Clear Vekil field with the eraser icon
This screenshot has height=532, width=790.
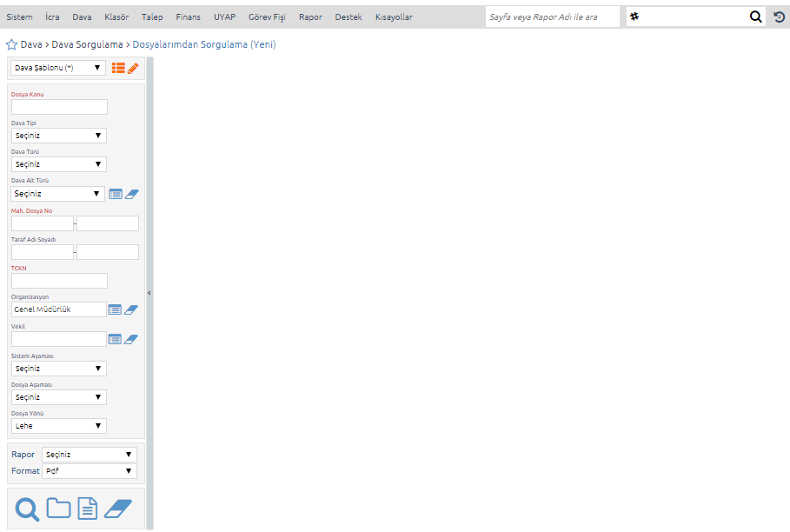point(131,340)
